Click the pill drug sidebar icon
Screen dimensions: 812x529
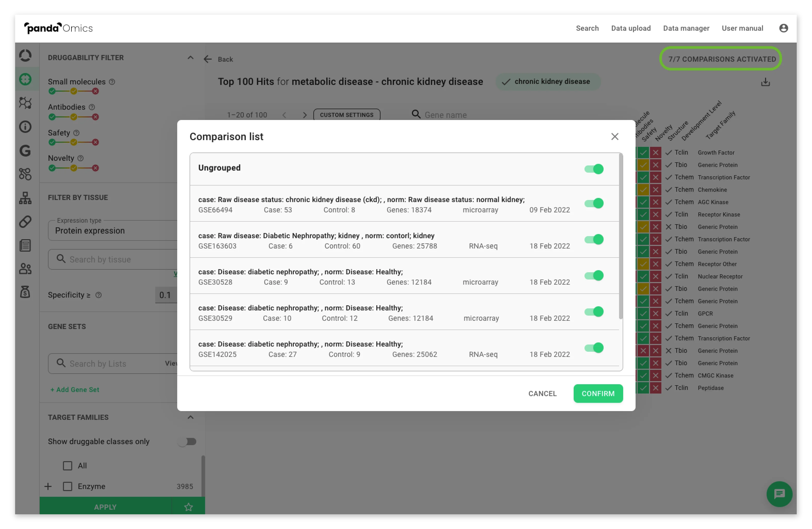point(25,221)
